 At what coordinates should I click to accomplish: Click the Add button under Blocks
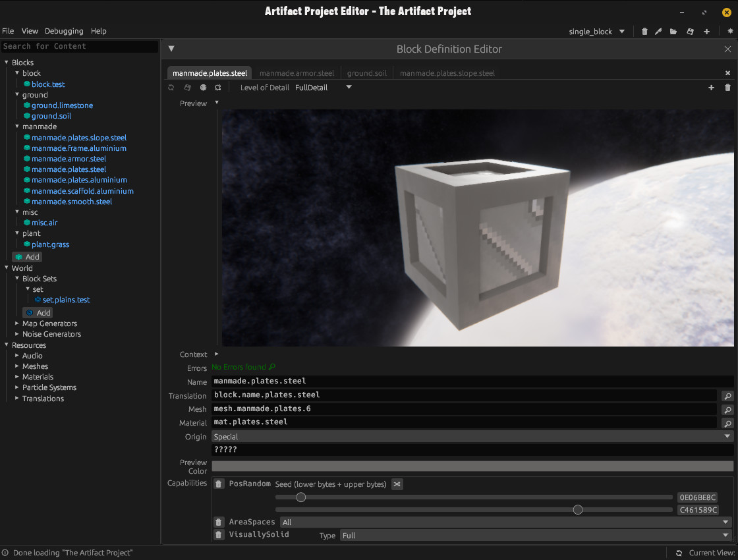[x=27, y=257]
